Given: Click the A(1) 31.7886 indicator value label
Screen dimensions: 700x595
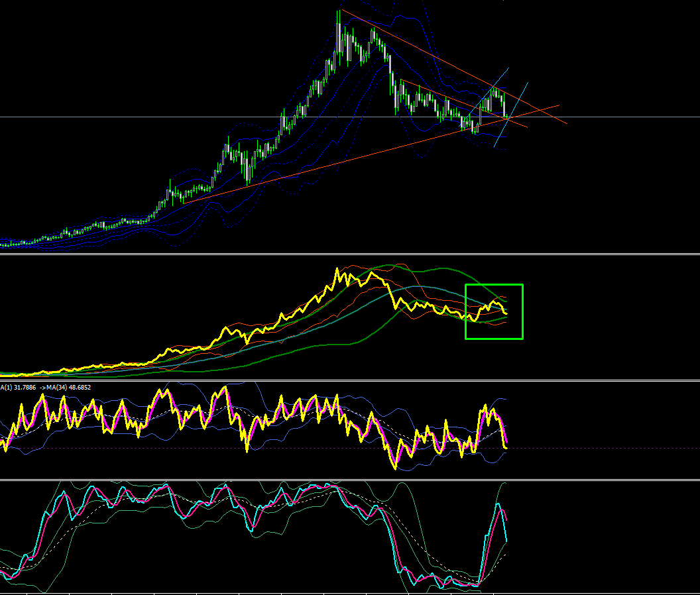Looking at the screenshot, I should (x=19, y=388).
